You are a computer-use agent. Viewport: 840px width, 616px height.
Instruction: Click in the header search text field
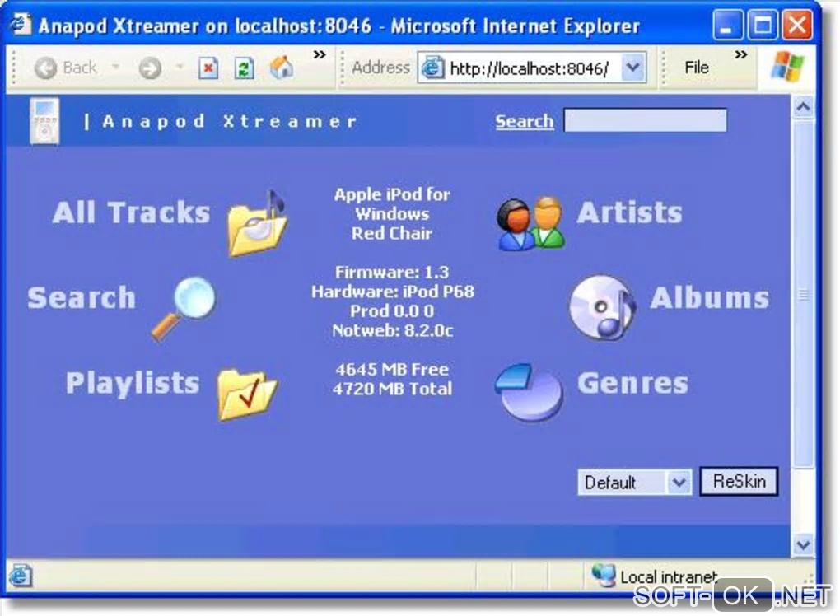pyautogui.click(x=646, y=120)
